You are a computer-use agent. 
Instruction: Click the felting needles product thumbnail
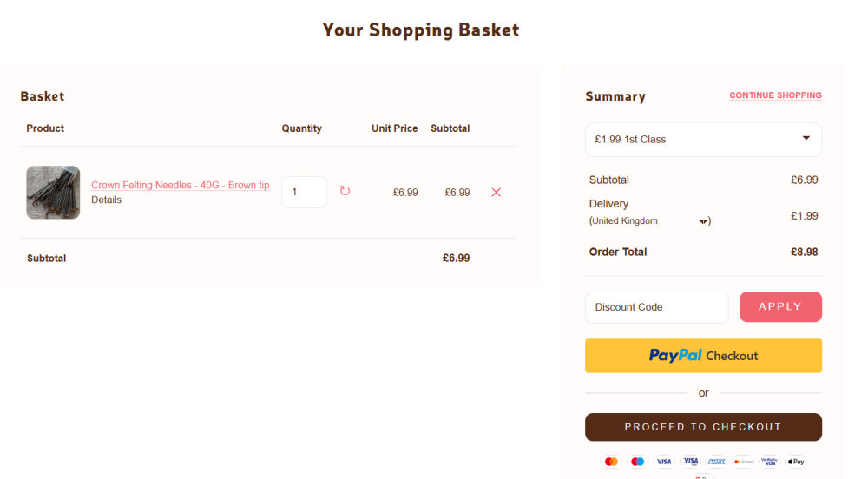[x=53, y=193]
